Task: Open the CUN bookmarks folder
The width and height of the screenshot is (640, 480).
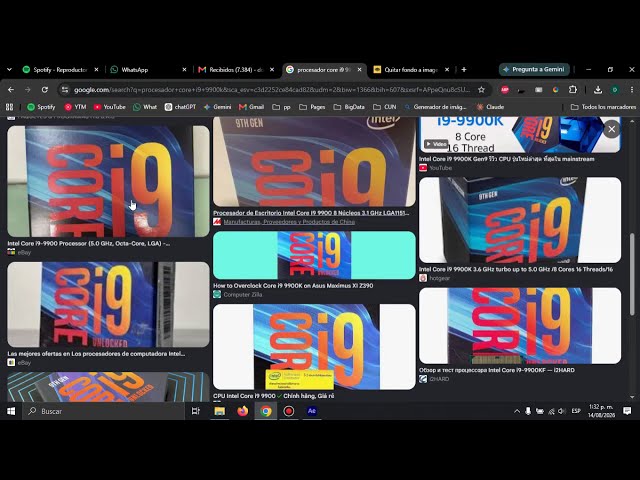Action: [x=385, y=107]
